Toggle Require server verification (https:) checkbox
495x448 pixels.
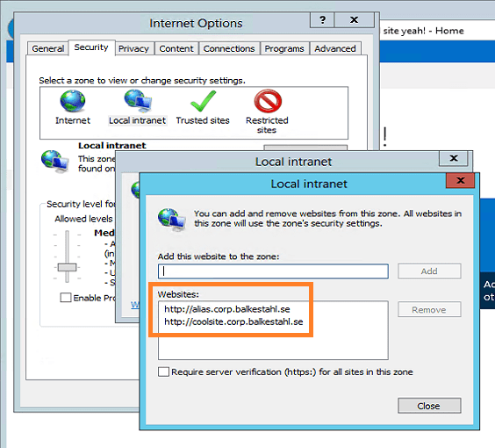163,372
